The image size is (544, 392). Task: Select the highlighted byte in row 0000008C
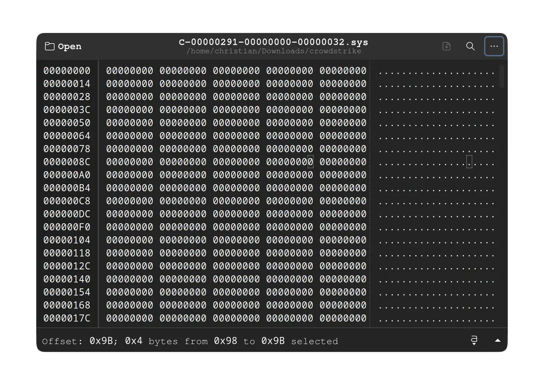pos(311,162)
